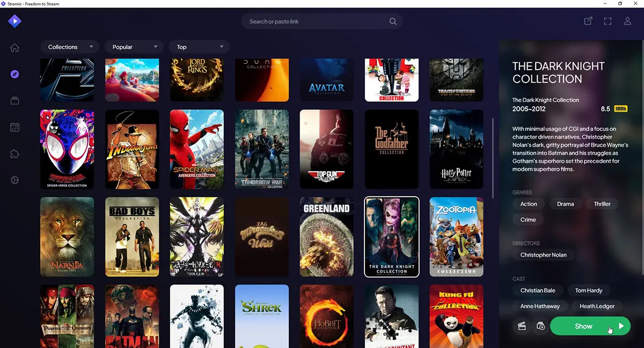The width and height of the screenshot is (644, 348).
Task: Watch trailer via clapperboard icon
Action: [x=521, y=326]
